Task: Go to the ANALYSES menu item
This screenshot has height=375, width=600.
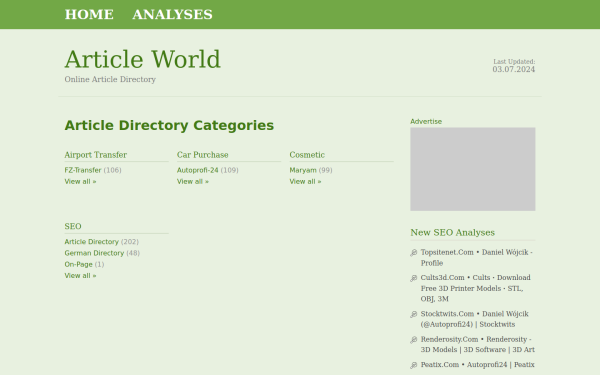Action: coord(172,15)
